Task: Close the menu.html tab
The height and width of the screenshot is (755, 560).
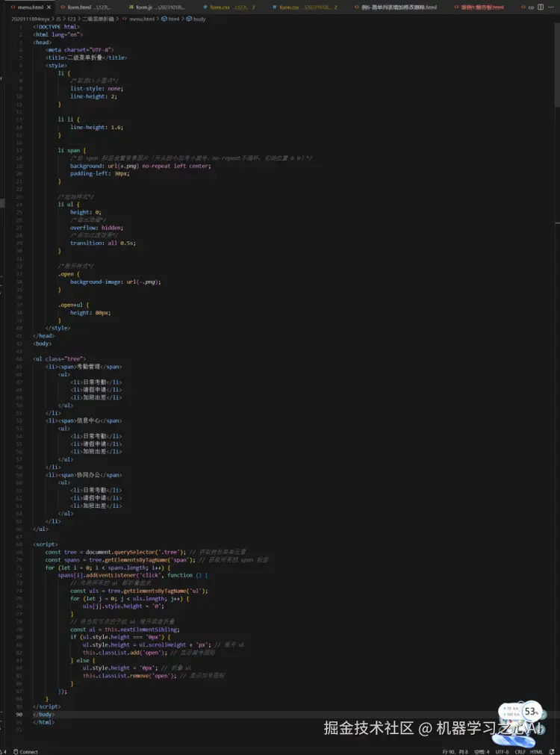Action: (x=49, y=7)
